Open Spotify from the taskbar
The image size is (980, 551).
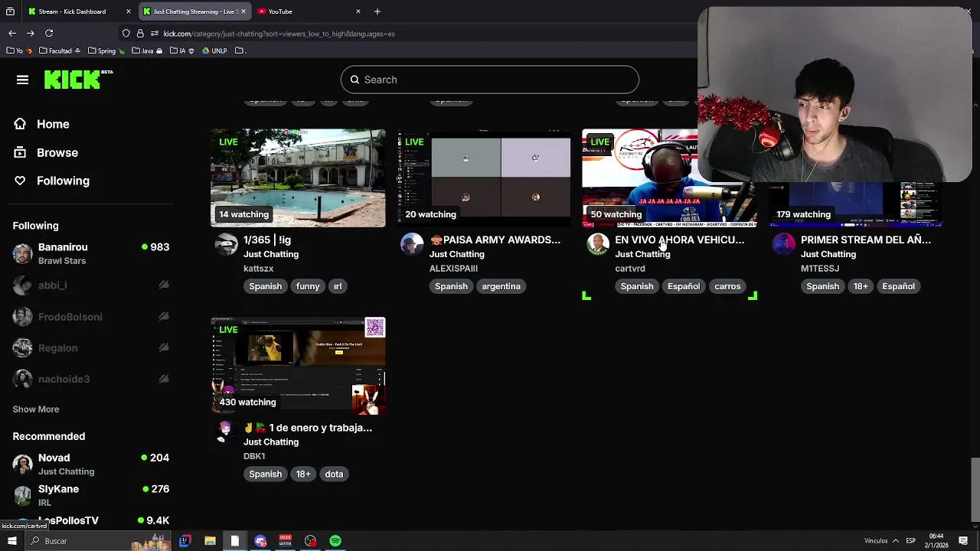[x=335, y=541]
